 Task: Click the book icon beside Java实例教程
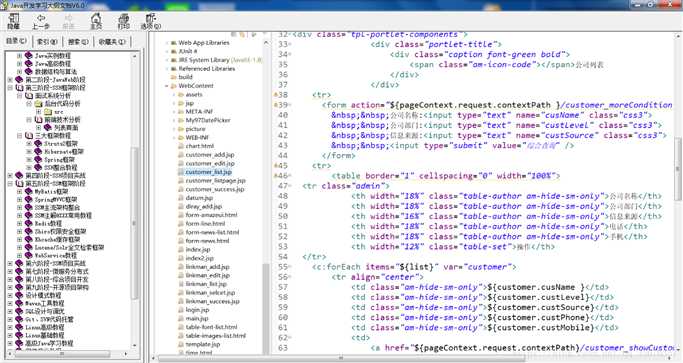click(29, 55)
